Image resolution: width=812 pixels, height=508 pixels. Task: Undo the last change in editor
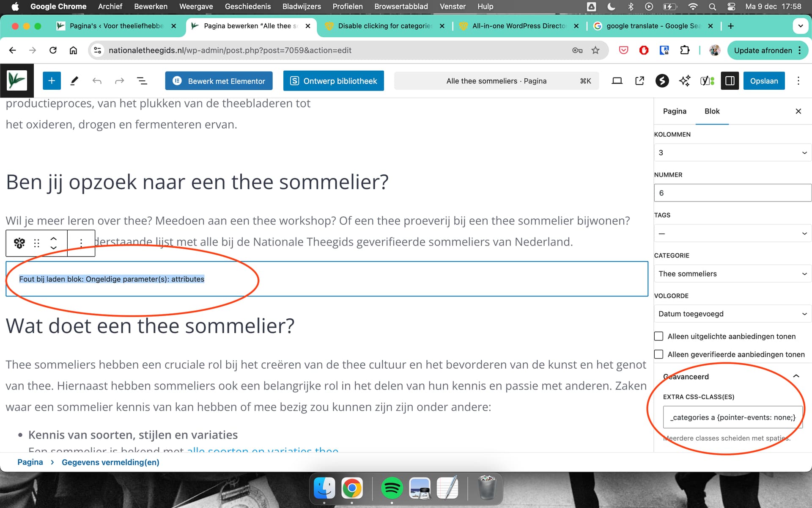point(97,81)
